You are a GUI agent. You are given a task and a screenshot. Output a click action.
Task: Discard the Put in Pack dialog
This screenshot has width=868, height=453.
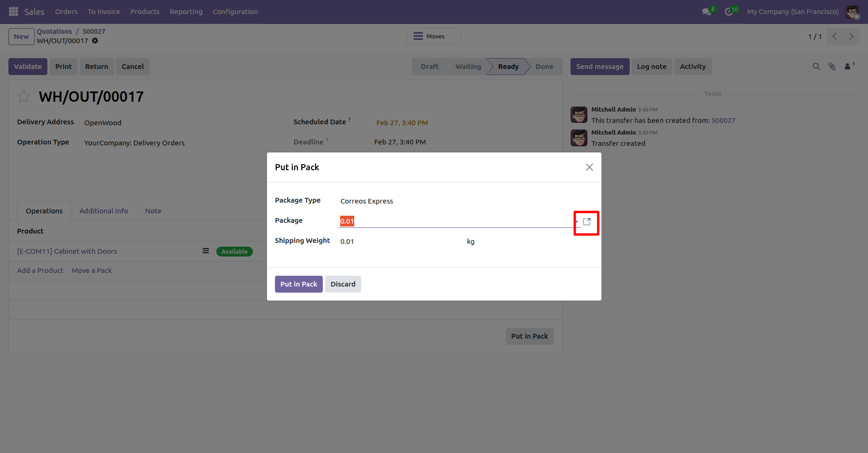(x=343, y=284)
